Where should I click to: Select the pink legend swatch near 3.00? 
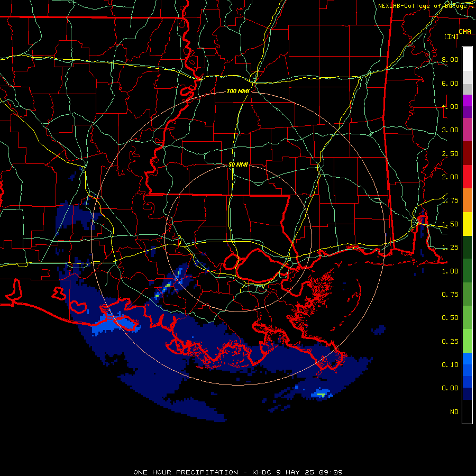click(467, 130)
